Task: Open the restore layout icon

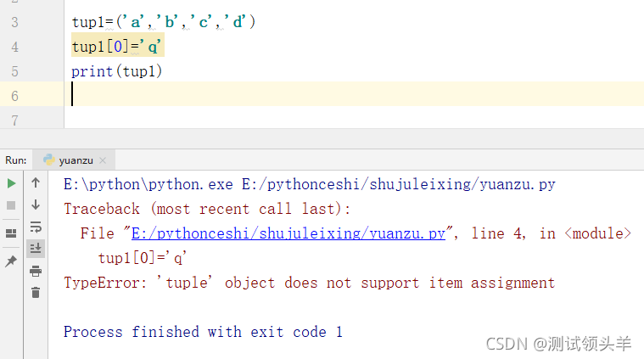Action: [11, 233]
